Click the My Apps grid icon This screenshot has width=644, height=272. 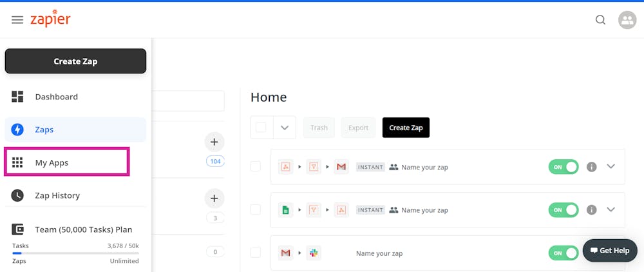(17, 162)
